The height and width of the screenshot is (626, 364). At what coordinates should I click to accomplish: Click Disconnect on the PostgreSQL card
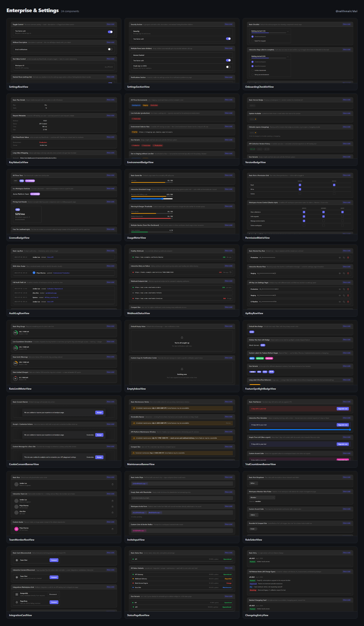point(53,594)
